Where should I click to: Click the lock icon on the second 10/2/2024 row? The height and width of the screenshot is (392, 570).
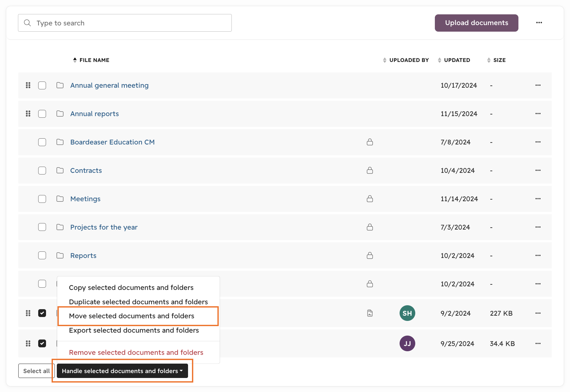tap(370, 284)
